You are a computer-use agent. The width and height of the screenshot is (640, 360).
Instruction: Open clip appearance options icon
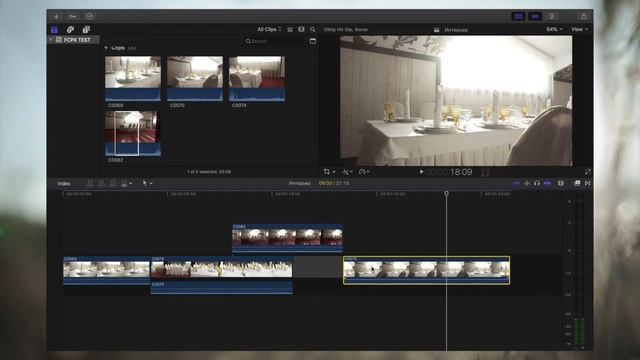click(301, 29)
